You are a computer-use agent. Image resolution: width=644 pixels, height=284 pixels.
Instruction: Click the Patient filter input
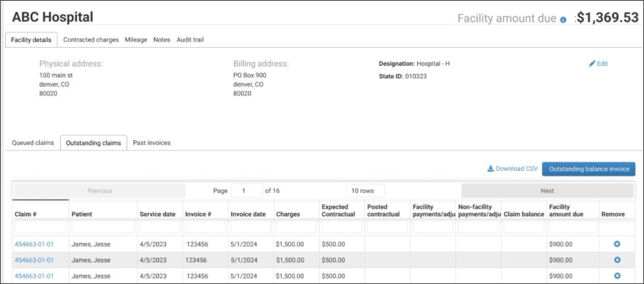103,227
